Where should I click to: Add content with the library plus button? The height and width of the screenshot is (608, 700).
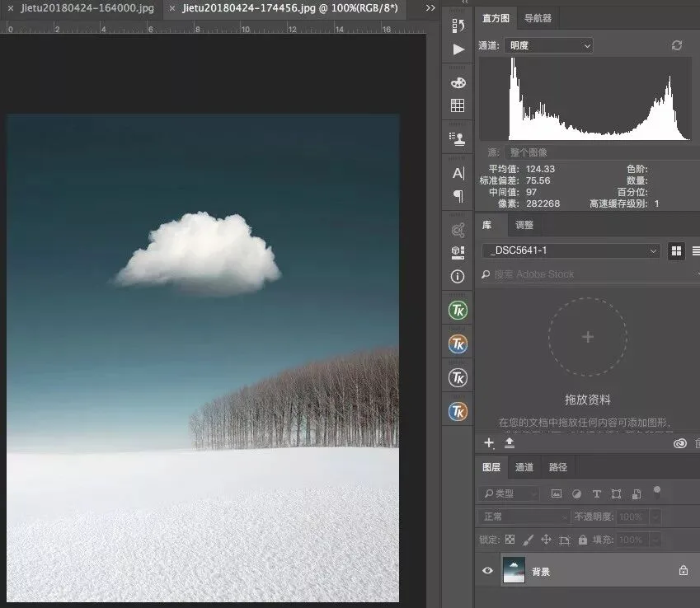(489, 443)
